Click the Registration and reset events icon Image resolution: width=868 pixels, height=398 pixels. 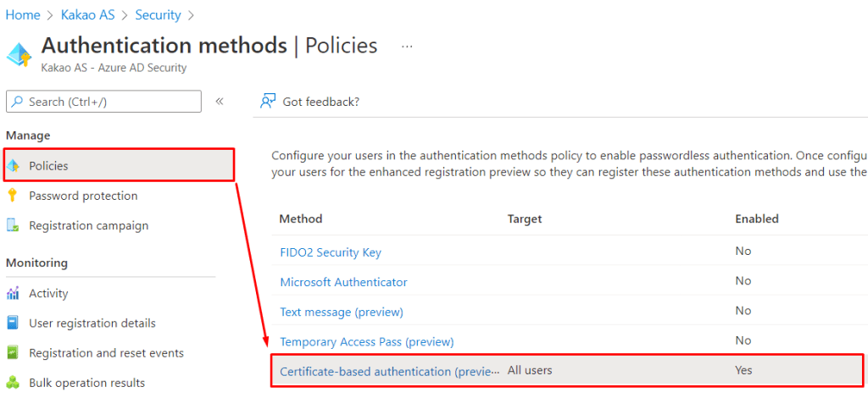(x=13, y=352)
